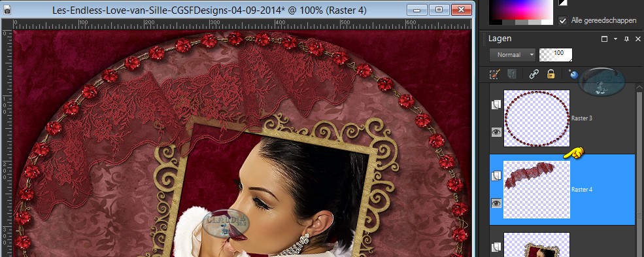Open the Lagen panel options arrow menu
The image size is (644, 257).
[x=615, y=39]
